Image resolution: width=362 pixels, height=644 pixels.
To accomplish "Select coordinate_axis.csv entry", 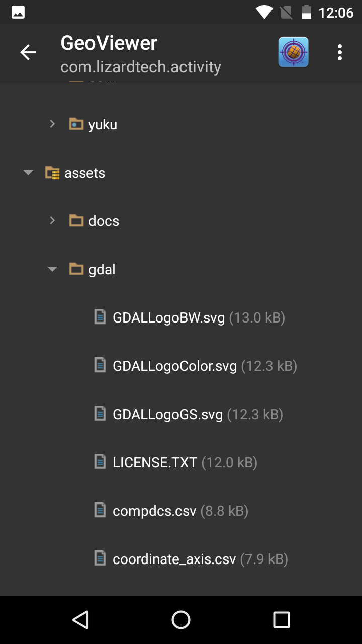I will tap(174, 559).
